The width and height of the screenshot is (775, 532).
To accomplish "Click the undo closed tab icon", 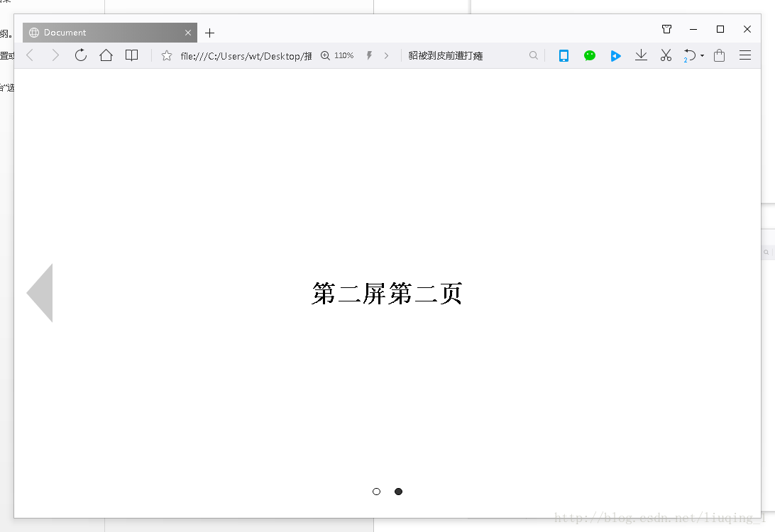I will coord(690,55).
